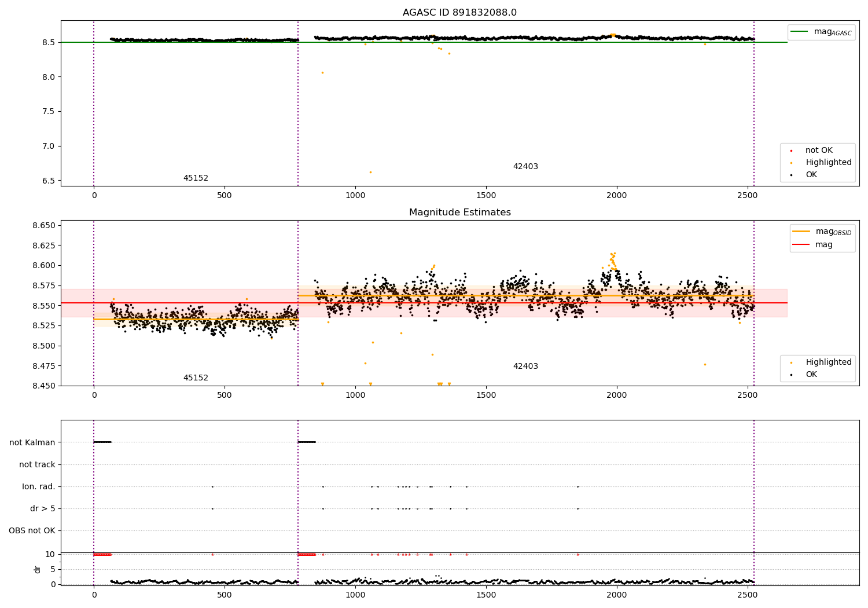
Task: Click the red dr triangle marker near x=1850
Action: (x=578, y=554)
